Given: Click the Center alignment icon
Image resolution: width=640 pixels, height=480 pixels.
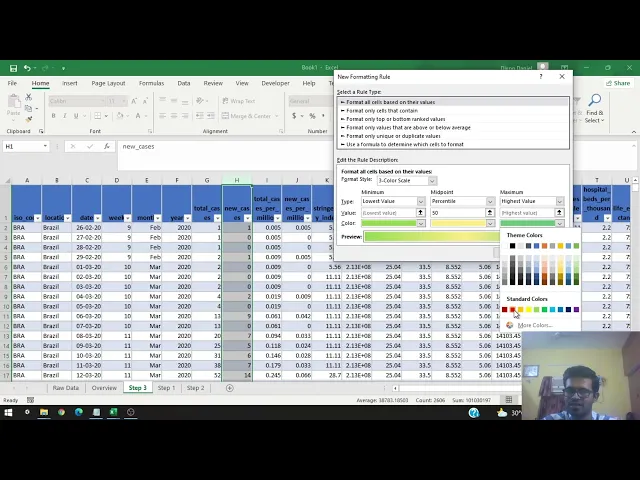Looking at the screenshot, I should click(x=174, y=116).
